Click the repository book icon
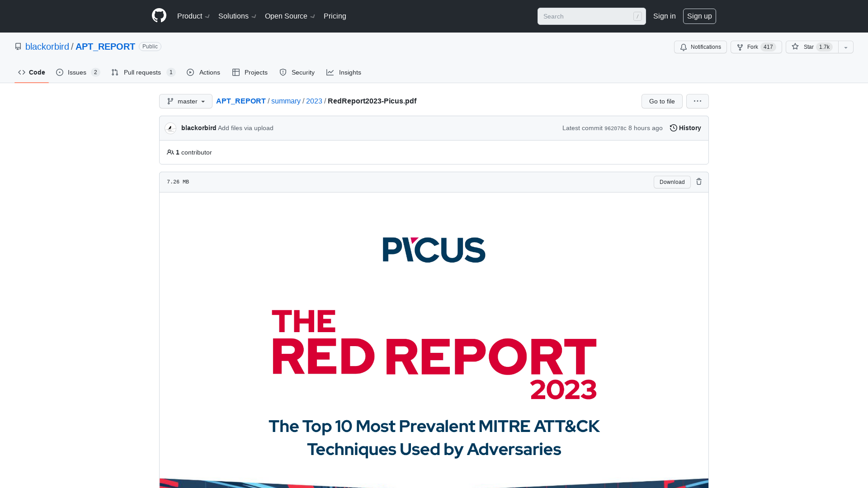Viewport: 868px width, 488px height. [18, 47]
